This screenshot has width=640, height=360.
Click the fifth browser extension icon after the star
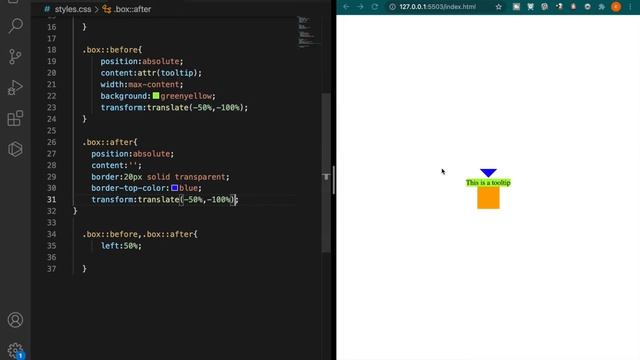(573, 7)
